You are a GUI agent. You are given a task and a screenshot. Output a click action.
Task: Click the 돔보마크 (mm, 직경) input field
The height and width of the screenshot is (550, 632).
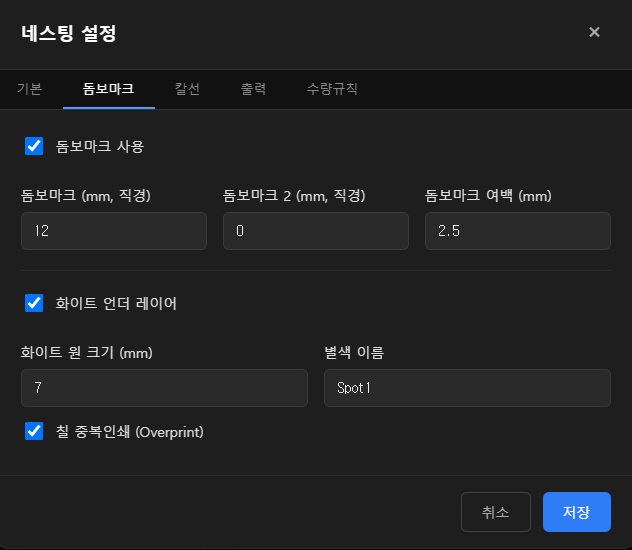114,231
